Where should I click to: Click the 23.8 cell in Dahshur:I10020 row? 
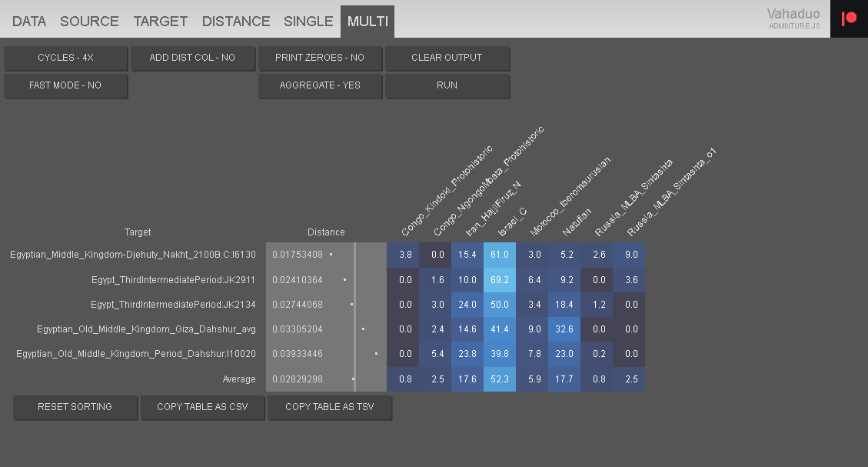tap(467, 354)
